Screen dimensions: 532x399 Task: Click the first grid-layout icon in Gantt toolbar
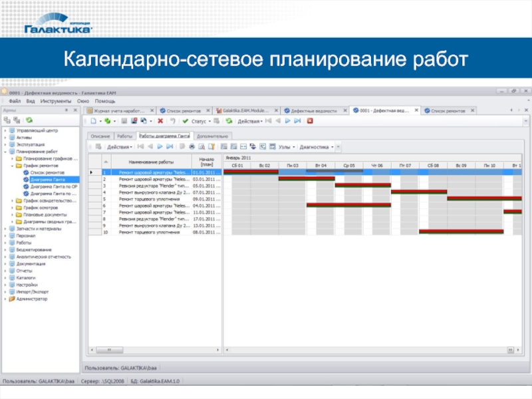[x=224, y=146]
